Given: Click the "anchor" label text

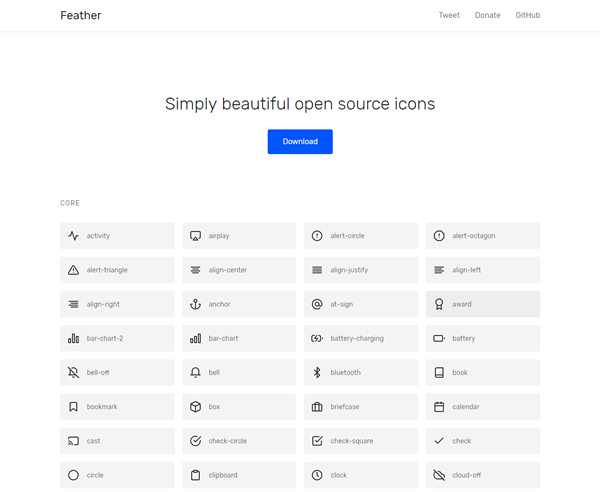Looking at the screenshot, I should click(220, 304).
